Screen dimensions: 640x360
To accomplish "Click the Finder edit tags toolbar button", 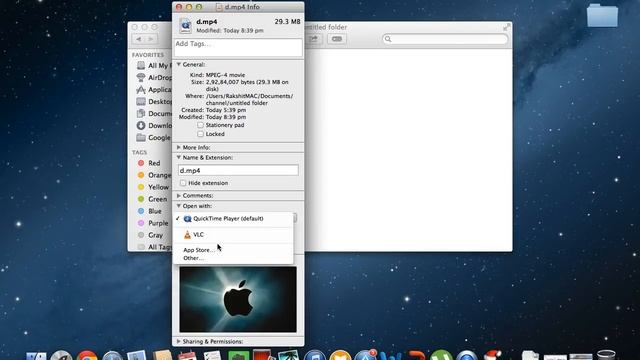I will click(x=337, y=39).
